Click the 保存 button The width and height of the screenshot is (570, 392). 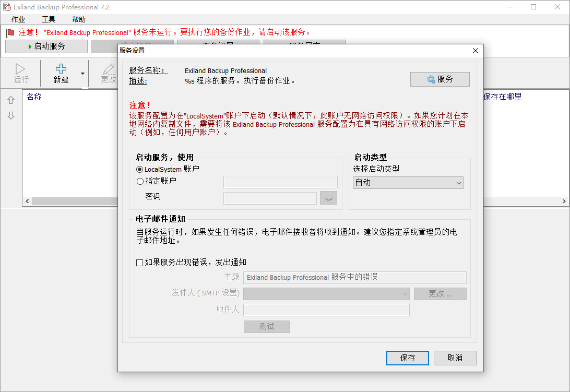coord(408,358)
